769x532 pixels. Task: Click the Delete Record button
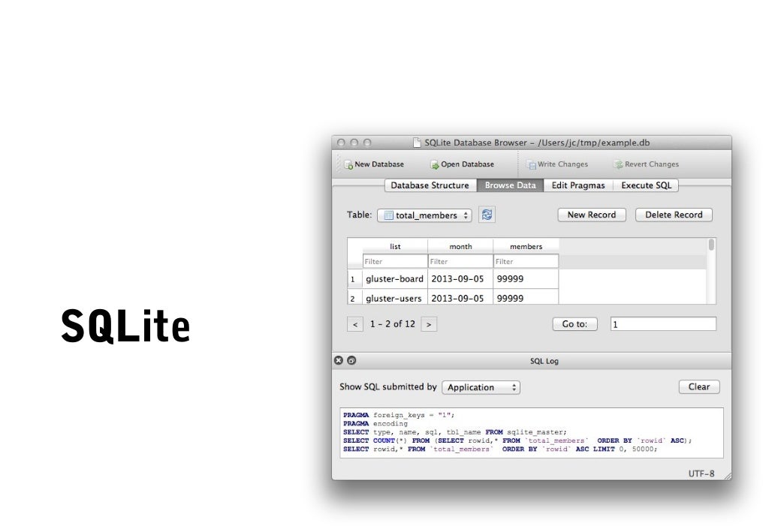coord(674,215)
